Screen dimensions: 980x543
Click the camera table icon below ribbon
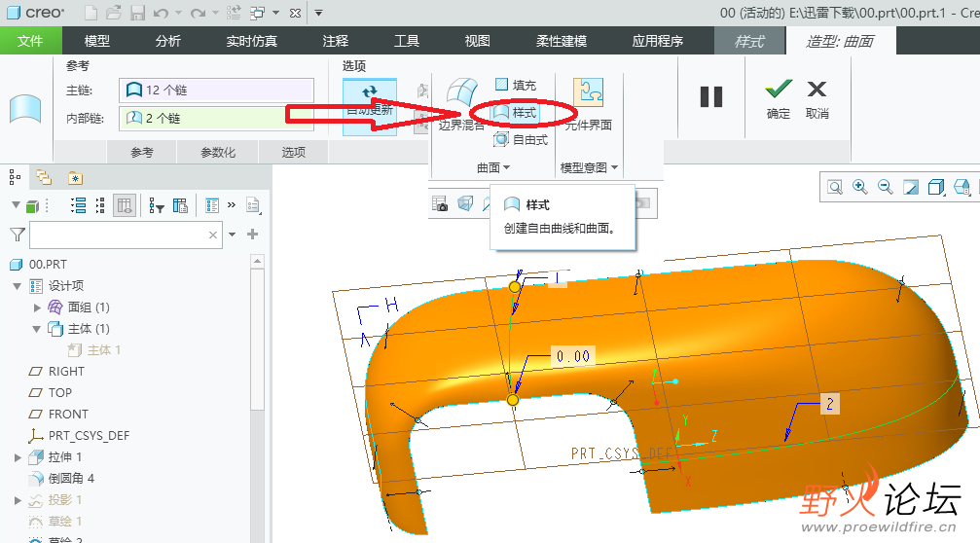pyautogui.click(x=440, y=203)
